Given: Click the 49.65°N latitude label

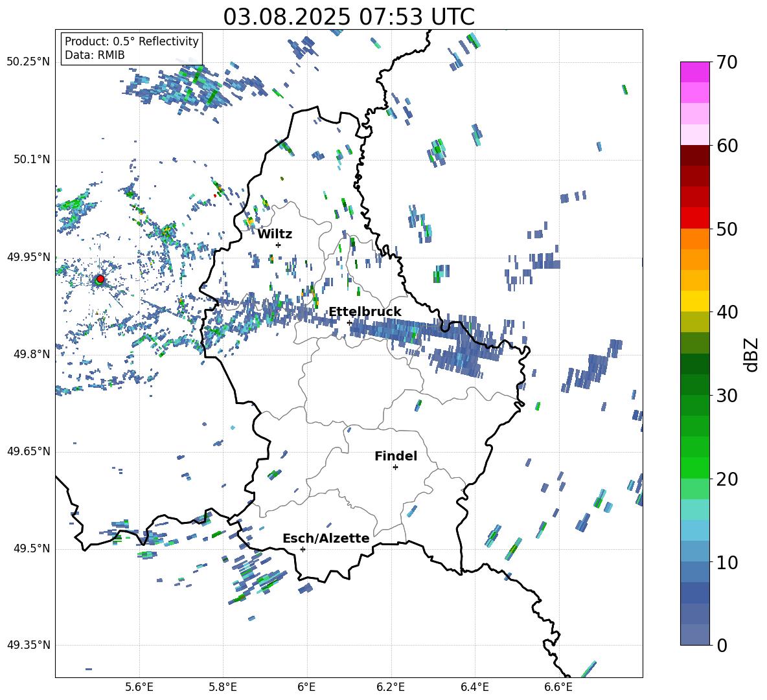Looking at the screenshot, I should click(x=29, y=451).
